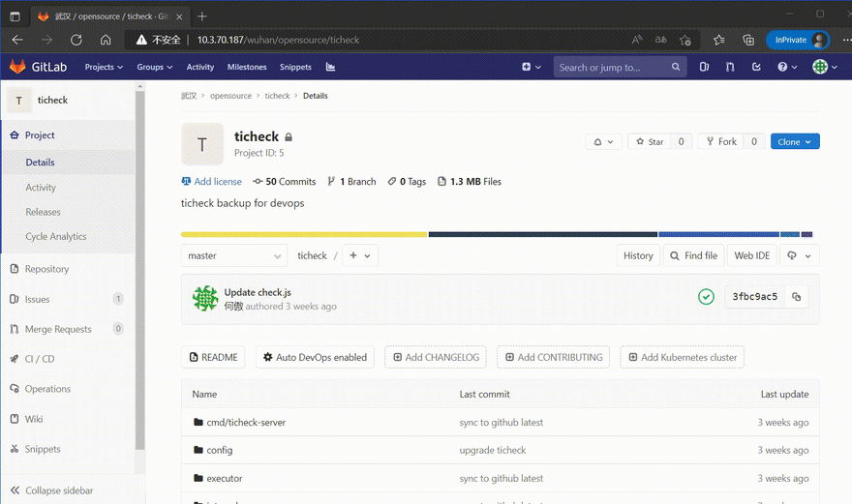The image size is (852, 504).
Task: Click the commit author avatar
Action: [205, 298]
